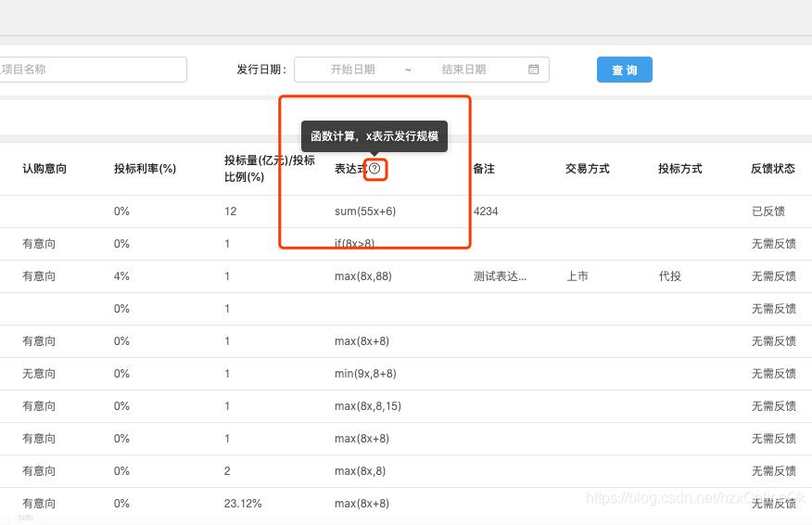The width and height of the screenshot is (812, 525).
Task: Click the 认购意向 column header
Action: click(x=44, y=169)
